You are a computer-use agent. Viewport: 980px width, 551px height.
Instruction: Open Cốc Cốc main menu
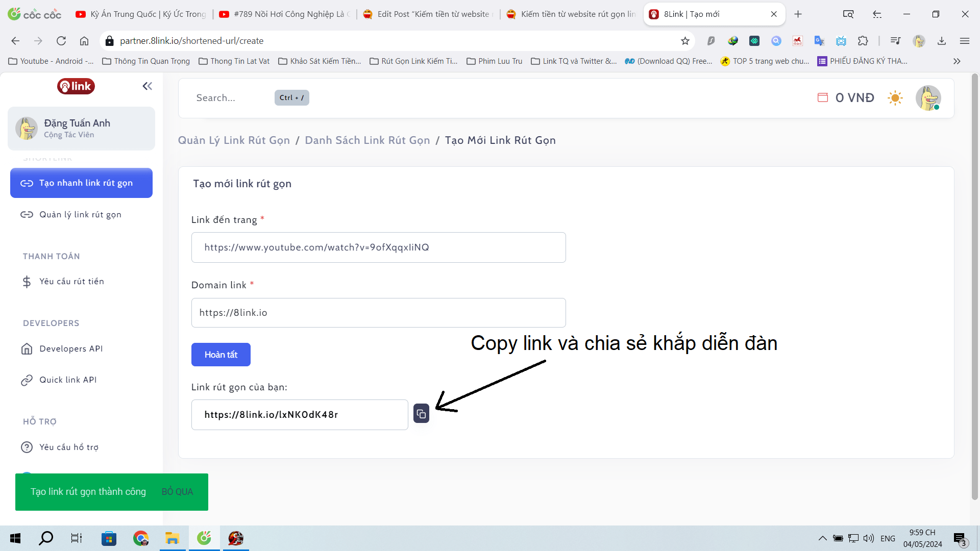pos(965,41)
